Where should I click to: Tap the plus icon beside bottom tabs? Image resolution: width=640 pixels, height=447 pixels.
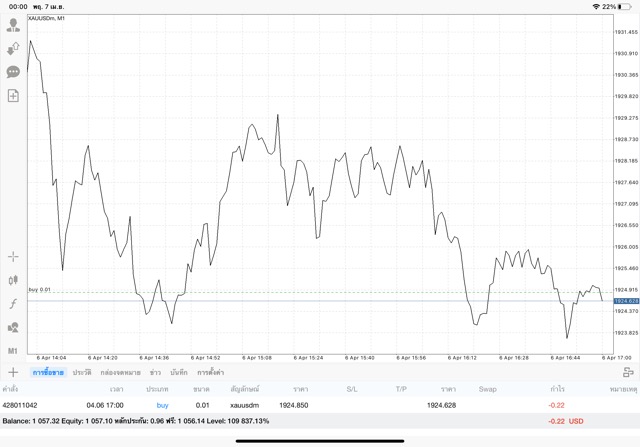point(13,372)
